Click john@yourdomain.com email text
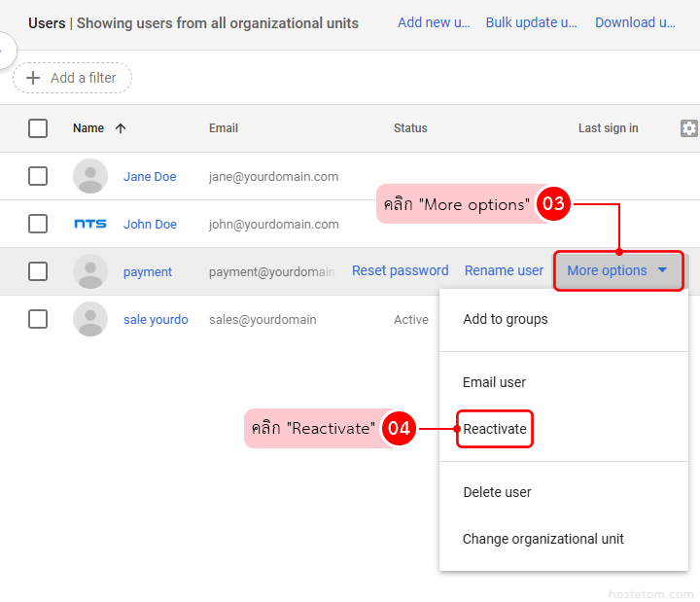The width and height of the screenshot is (700, 602). tap(273, 225)
